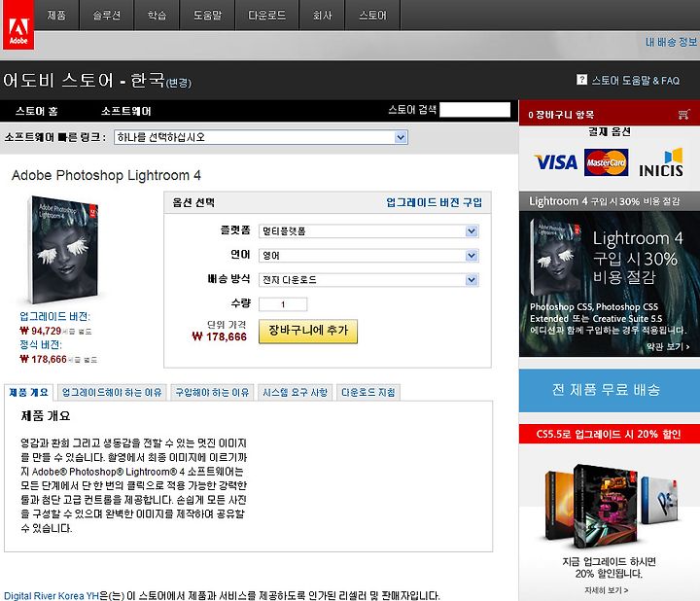Switch to 업그레이드해야 하는 이유 tab
The image size is (700, 601).
tap(112, 393)
